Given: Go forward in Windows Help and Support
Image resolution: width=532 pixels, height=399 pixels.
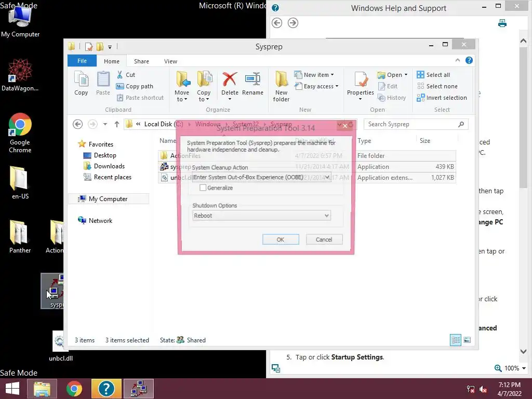Looking at the screenshot, I should coord(293,23).
